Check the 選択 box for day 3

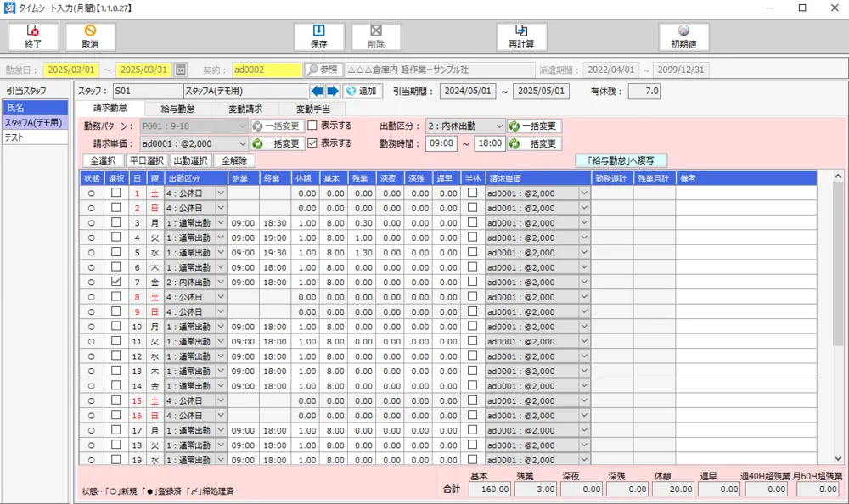[115, 222]
